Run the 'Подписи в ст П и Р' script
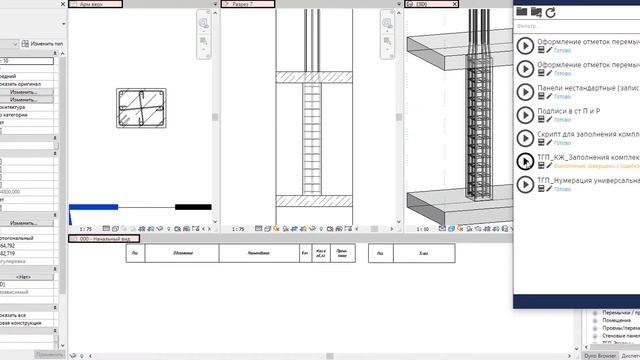This screenshot has height=360, width=640. coord(525,115)
